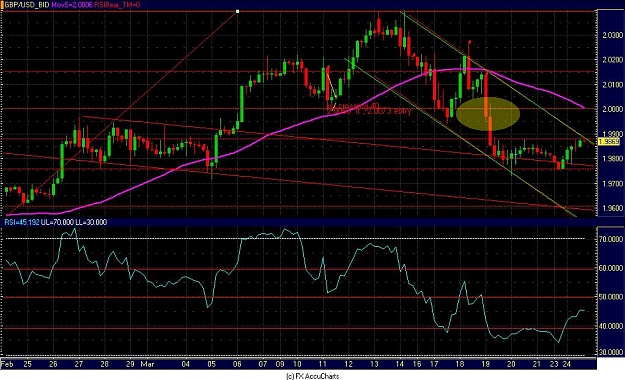Click the Feb date axis label
The image size is (625, 380).
[7, 364]
